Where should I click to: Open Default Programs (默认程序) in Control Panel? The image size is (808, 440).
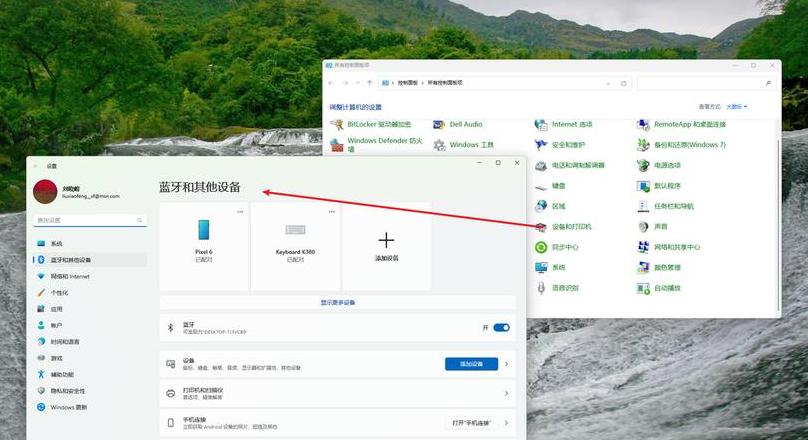pos(659,185)
